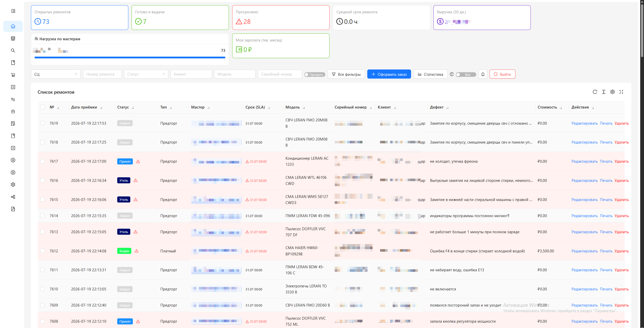This screenshot has width=644, height=328.
Task: Click the warning icon beside Принят in row 7617
Action: pyautogui.click(x=138, y=161)
